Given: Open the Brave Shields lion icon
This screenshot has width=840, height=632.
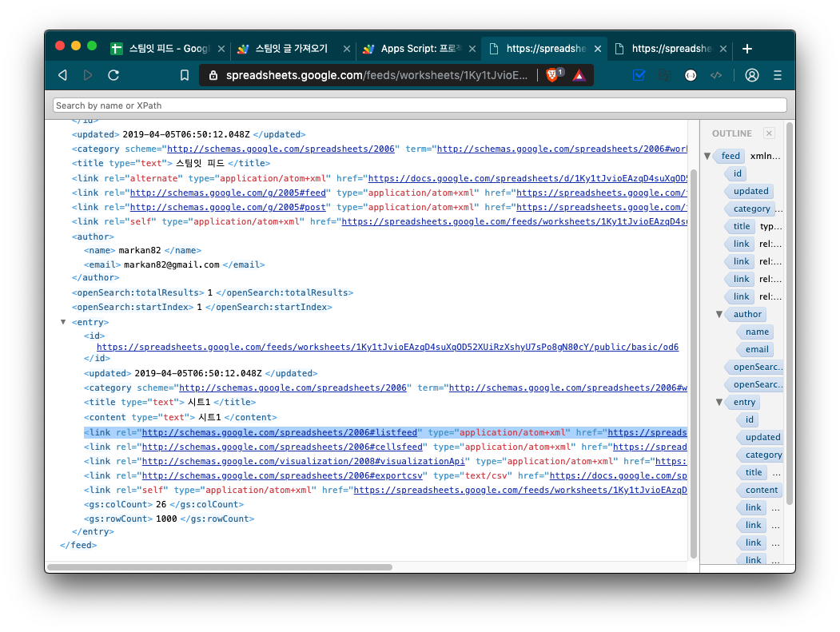Looking at the screenshot, I should coord(553,75).
